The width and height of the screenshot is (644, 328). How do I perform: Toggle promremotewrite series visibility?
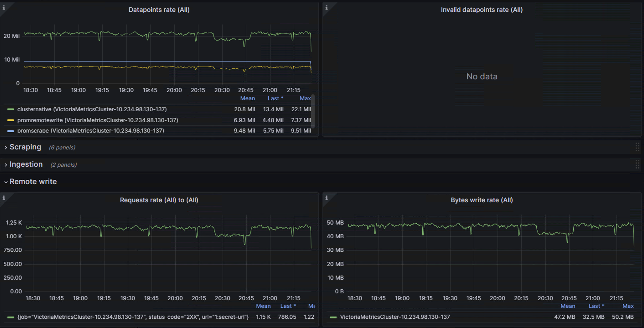tap(98, 120)
